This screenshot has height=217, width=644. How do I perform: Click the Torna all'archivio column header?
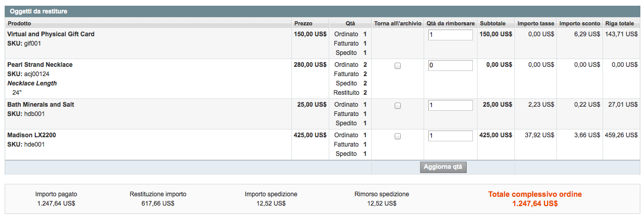[x=398, y=23]
